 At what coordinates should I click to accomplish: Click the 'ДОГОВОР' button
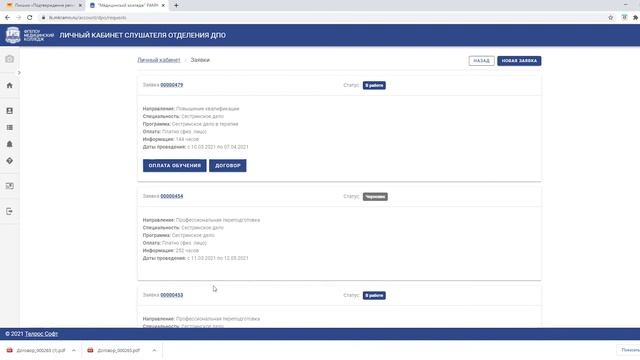click(x=228, y=166)
